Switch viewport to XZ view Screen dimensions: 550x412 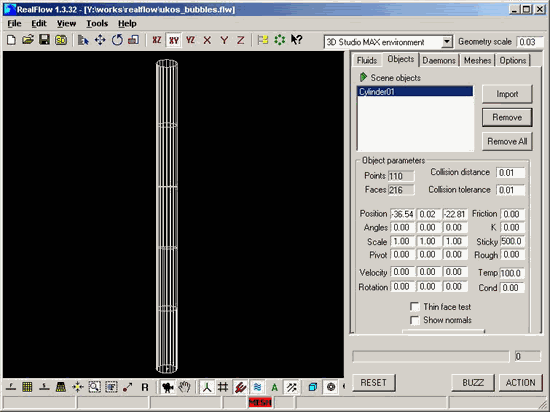pyautogui.click(x=156, y=40)
